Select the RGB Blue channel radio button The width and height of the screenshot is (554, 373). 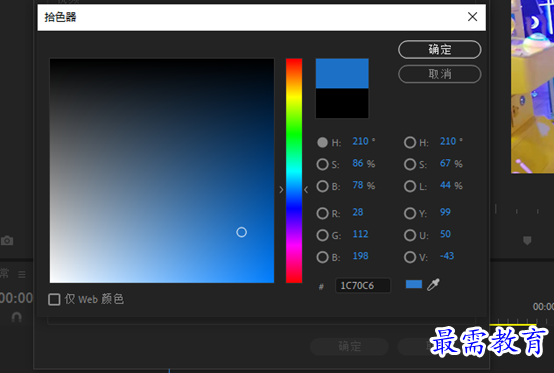coord(322,257)
